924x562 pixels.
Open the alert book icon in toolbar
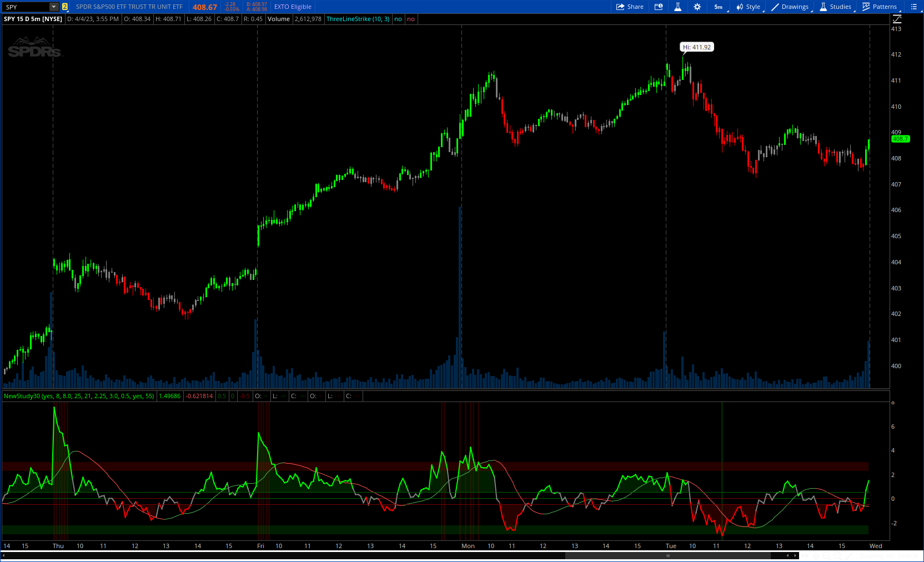(659, 7)
